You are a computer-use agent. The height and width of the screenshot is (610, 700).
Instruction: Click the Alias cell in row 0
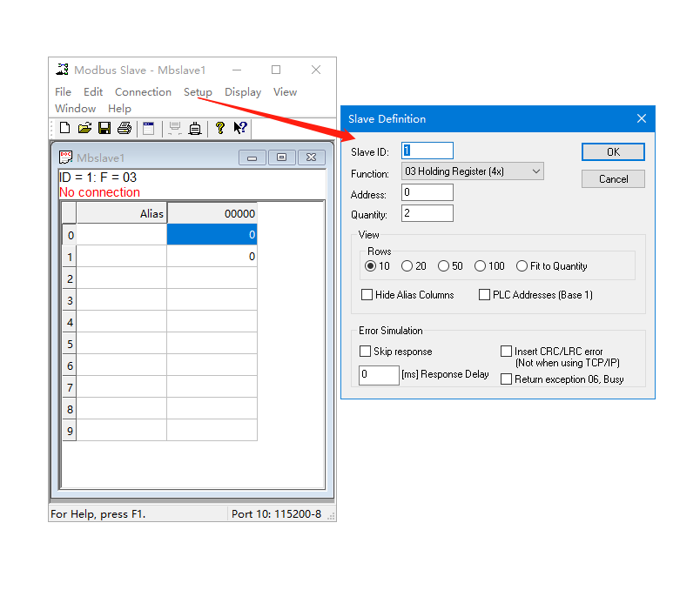tap(121, 235)
